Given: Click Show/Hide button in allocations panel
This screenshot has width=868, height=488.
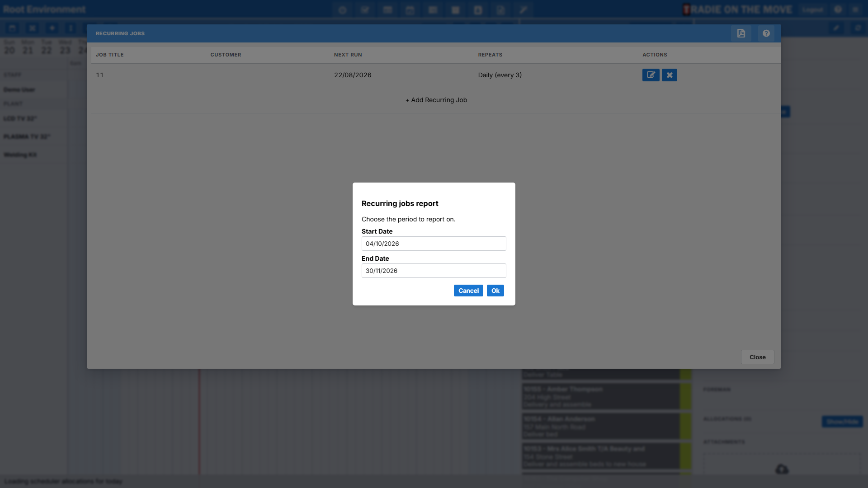Looking at the screenshot, I should 842,422.
